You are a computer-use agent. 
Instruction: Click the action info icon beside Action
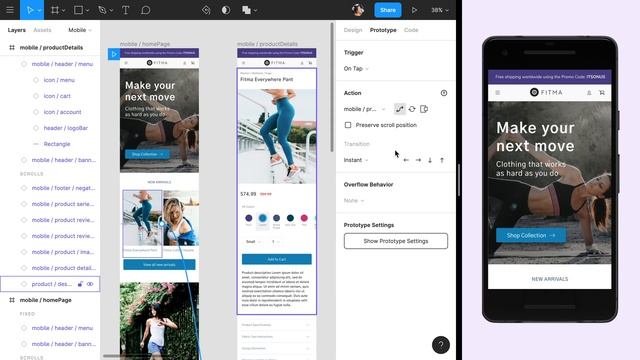pyautogui.click(x=444, y=93)
